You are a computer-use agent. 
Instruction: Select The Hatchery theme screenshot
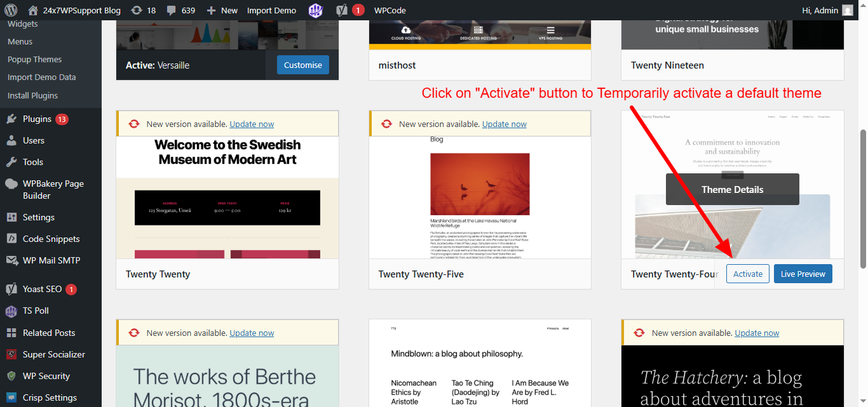coord(733,376)
